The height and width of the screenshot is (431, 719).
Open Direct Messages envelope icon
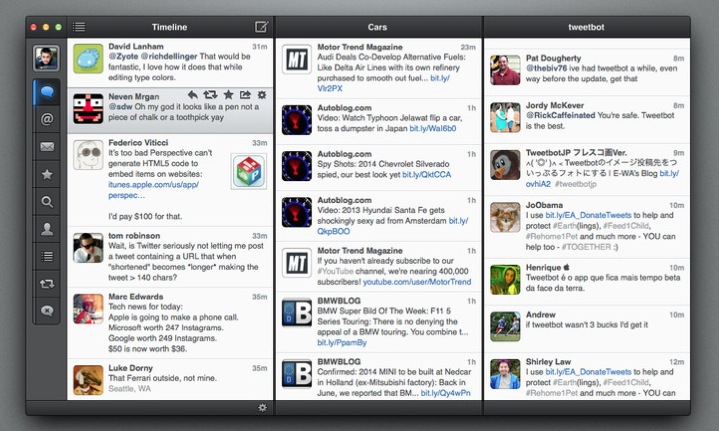tap(46, 147)
